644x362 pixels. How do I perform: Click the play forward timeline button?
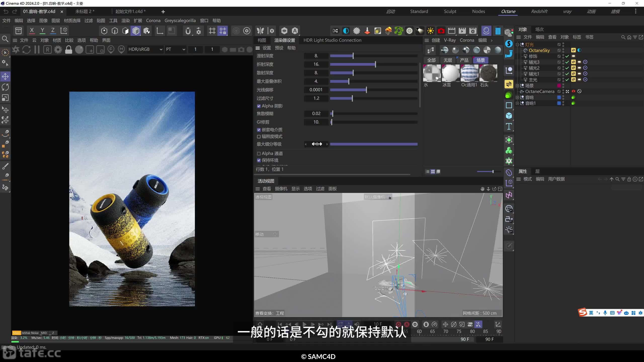click(304, 324)
